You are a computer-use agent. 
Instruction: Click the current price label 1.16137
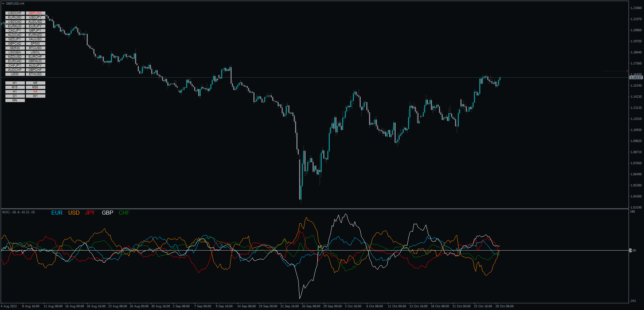coord(636,78)
